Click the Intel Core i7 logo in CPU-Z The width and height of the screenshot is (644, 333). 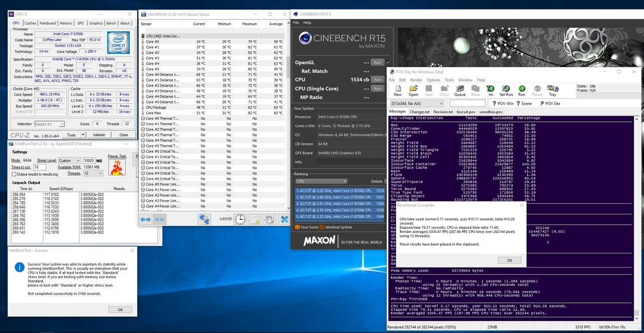(118, 42)
